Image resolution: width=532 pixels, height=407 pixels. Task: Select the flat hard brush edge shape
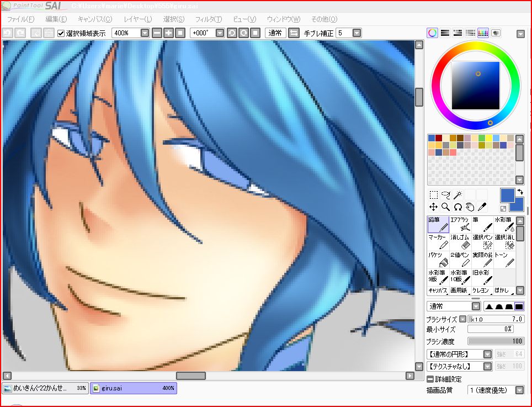[x=519, y=306]
